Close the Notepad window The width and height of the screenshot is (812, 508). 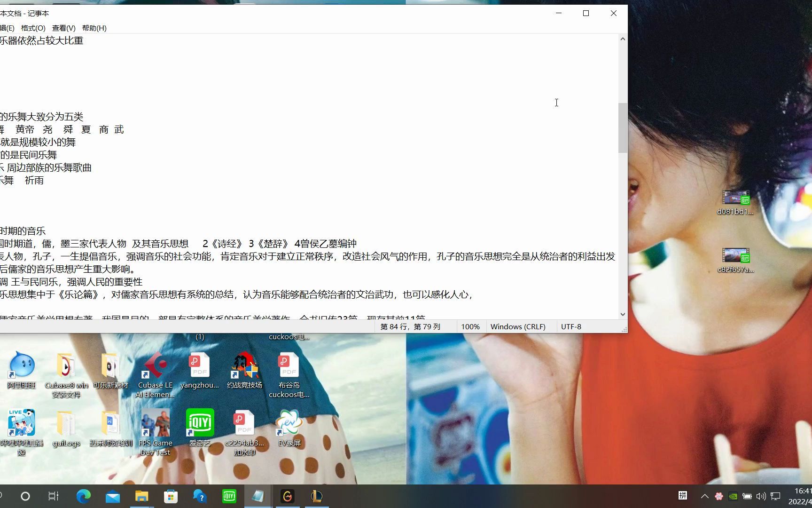[x=614, y=13]
